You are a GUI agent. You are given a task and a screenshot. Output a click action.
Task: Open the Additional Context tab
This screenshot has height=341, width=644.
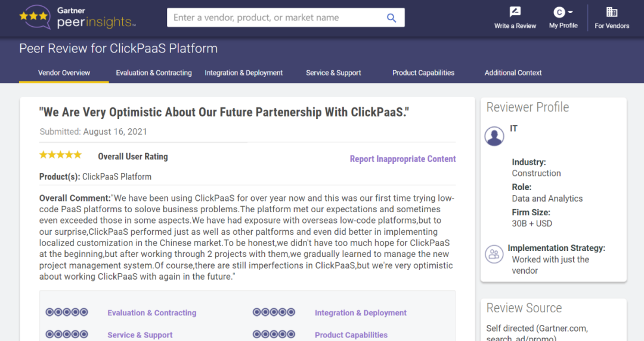coord(513,73)
